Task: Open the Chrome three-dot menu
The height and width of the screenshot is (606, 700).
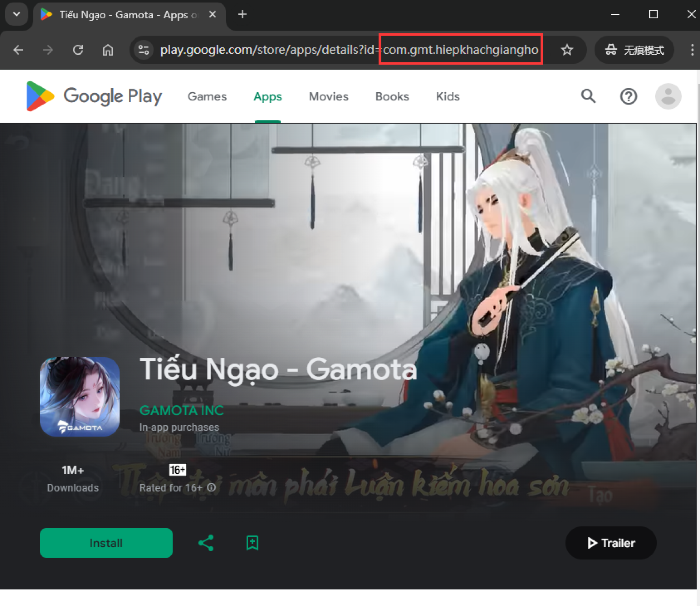Action: click(692, 50)
